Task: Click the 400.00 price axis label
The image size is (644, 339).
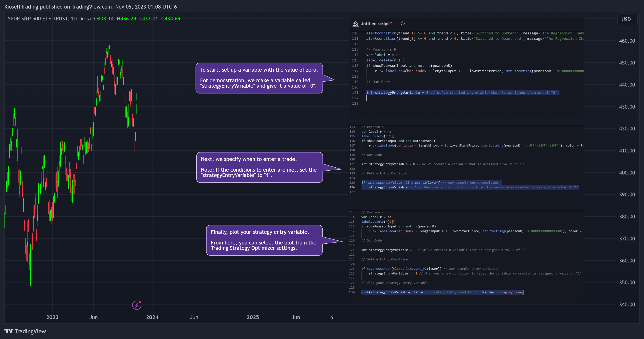Action: point(627,173)
